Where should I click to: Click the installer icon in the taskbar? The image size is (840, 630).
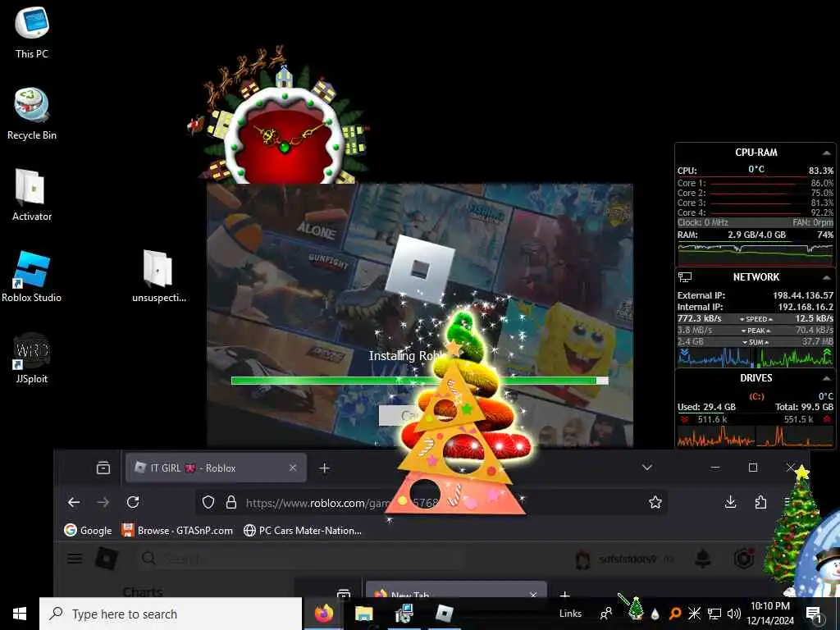tap(404, 614)
